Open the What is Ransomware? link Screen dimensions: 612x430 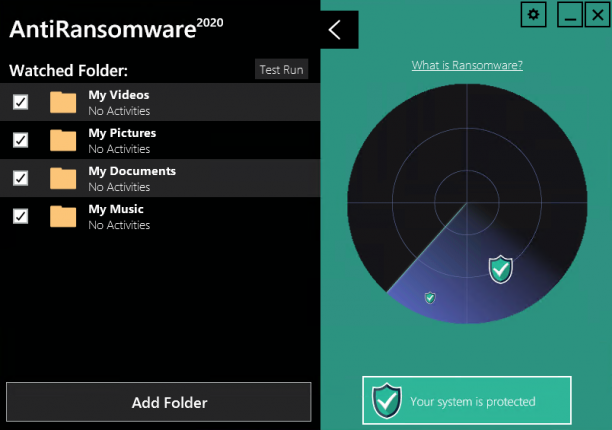pyautogui.click(x=467, y=65)
